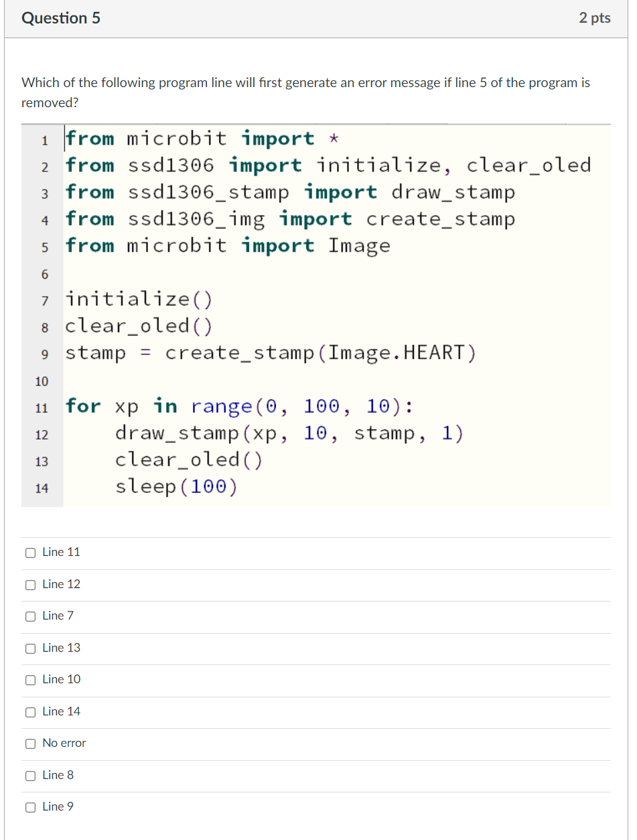
Task: Click code line importing draw_stamp
Action: coord(290,192)
